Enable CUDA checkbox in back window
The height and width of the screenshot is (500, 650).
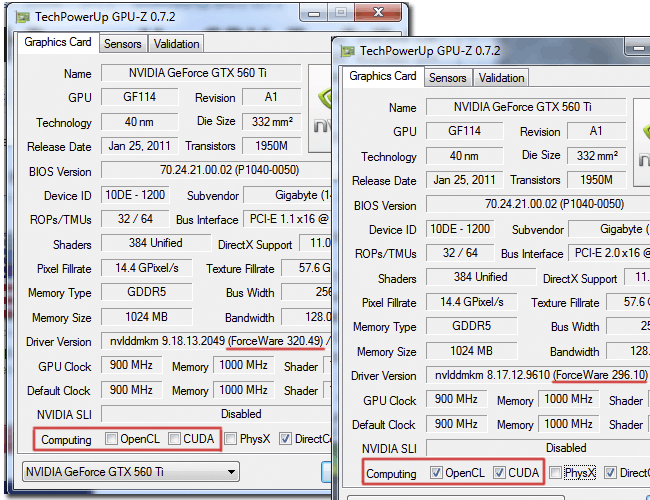click(174, 439)
